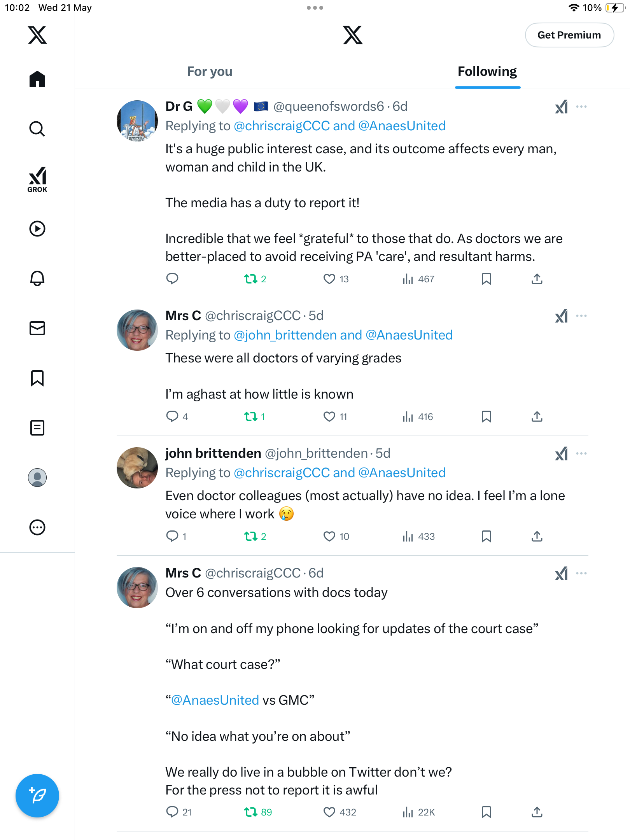The image size is (630, 840).
Task: Switch to the For you tab
Action: click(210, 72)
